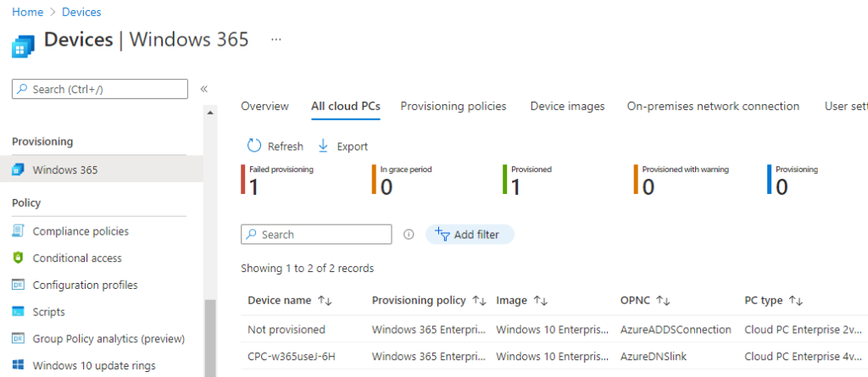Click the Compliance policies icon

[x=18, y=230]
